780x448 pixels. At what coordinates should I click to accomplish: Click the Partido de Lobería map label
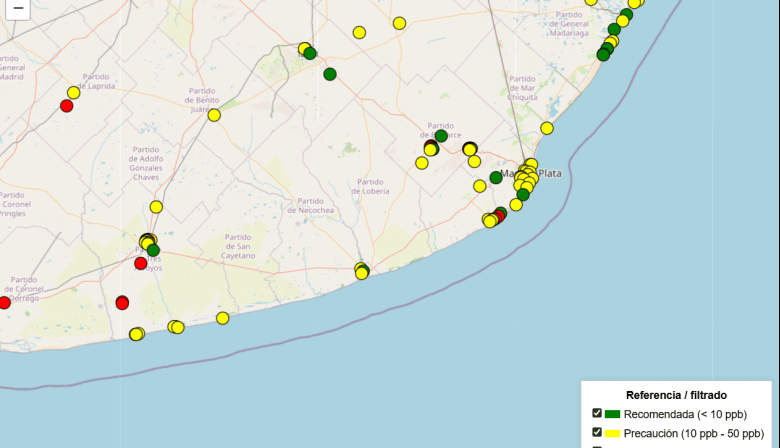point(370,186)
